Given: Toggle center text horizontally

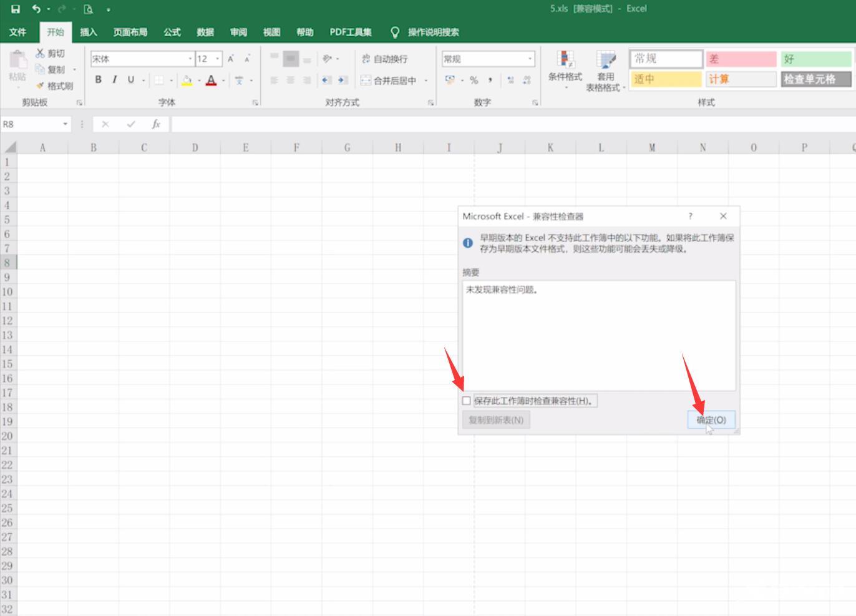Looking at the screenshot, I should click(x=291, y=80).
